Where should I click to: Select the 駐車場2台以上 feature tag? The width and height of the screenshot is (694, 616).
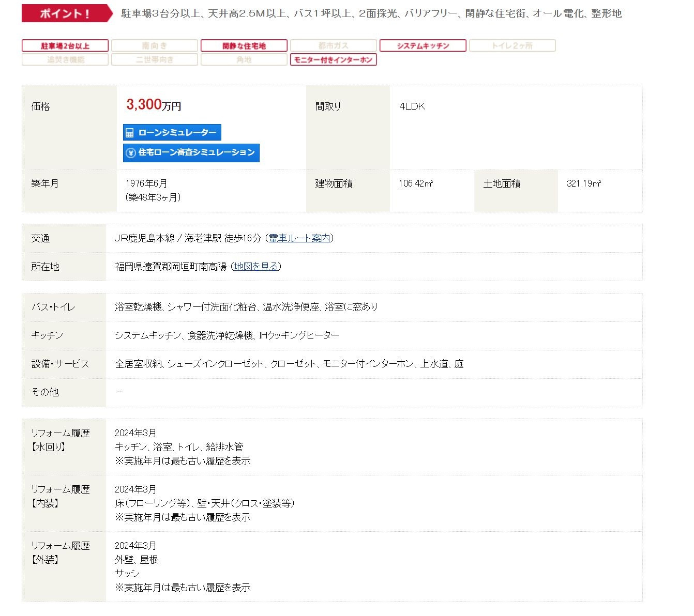(65, 46)
